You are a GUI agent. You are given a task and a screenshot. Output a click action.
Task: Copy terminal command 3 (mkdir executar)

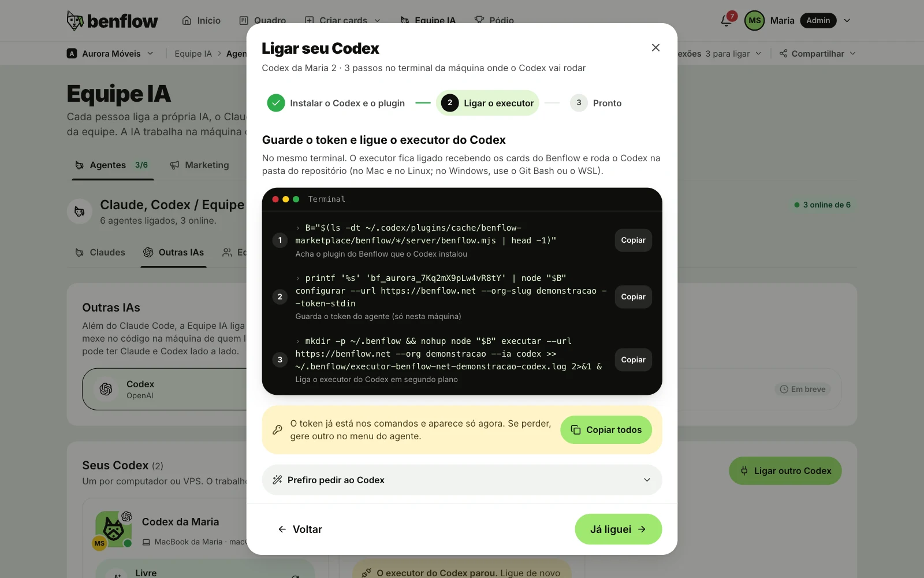(633, 360)
